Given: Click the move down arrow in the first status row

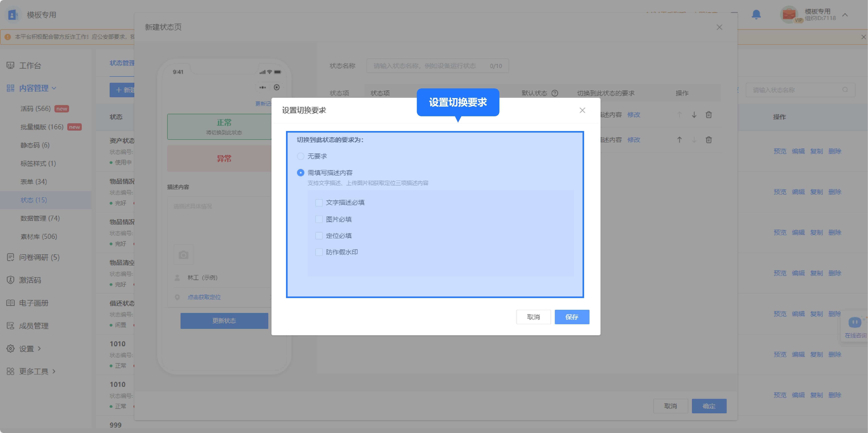Looking at the screenshot, I should point(694,115).
